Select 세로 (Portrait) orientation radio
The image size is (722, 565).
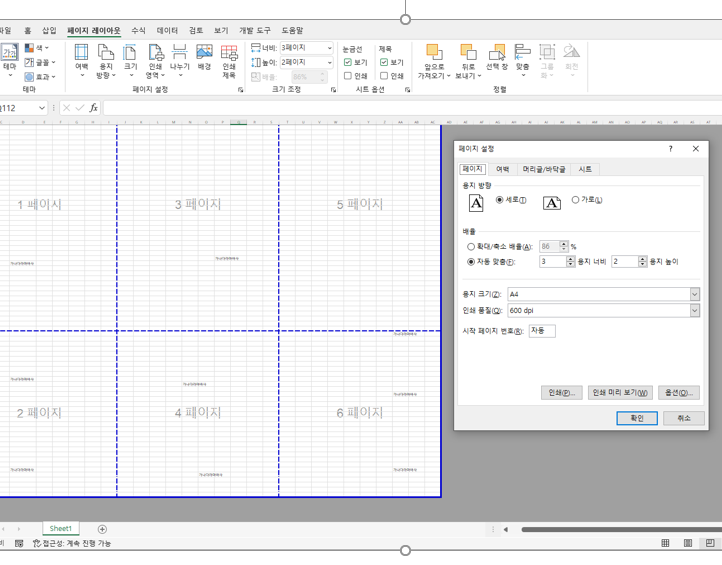pyautogui.click(x=499, y=200)
